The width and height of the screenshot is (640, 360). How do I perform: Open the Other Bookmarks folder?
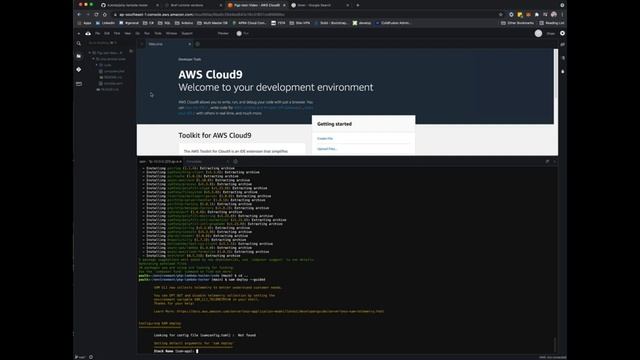coord(517,23)
